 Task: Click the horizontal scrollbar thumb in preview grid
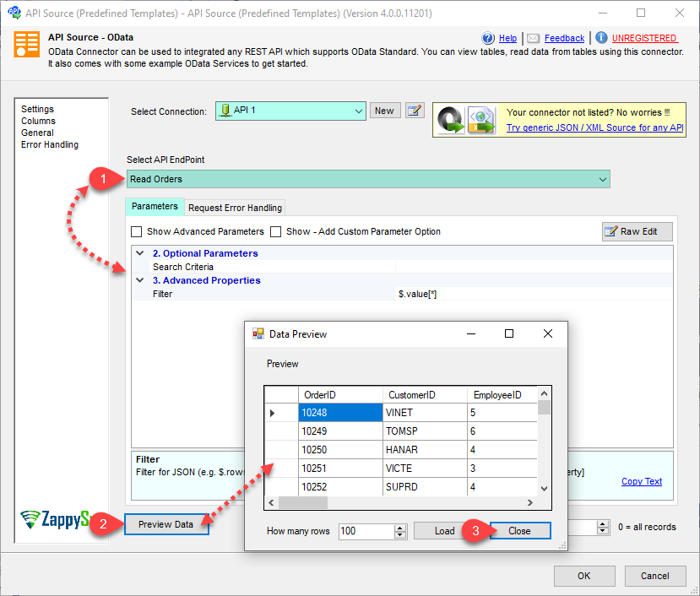(x=303, y=502)
